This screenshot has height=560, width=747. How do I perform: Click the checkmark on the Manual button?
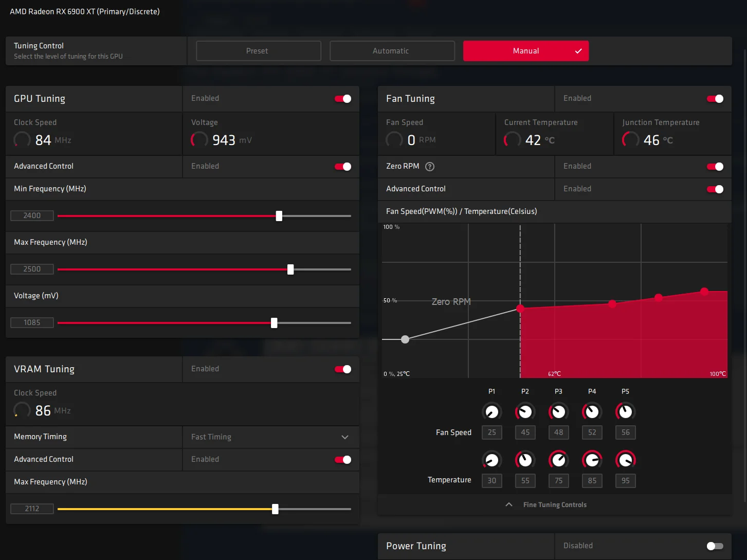click(578, 51)
